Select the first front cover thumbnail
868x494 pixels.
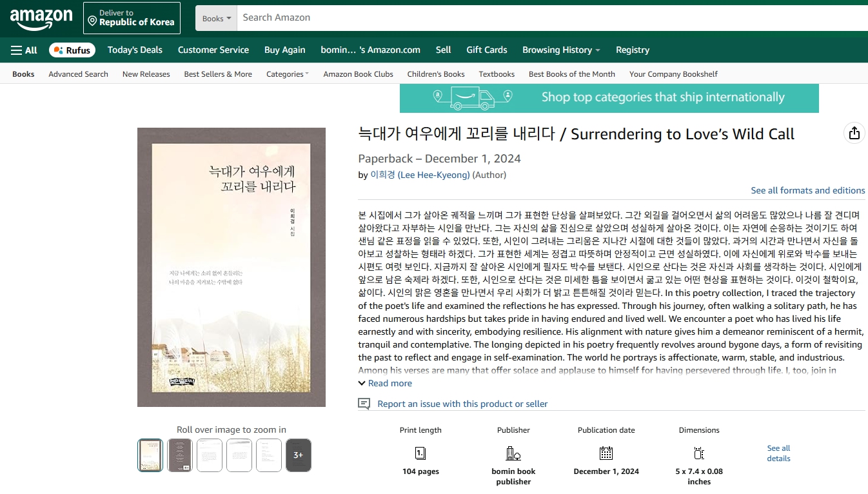point(150,455)
